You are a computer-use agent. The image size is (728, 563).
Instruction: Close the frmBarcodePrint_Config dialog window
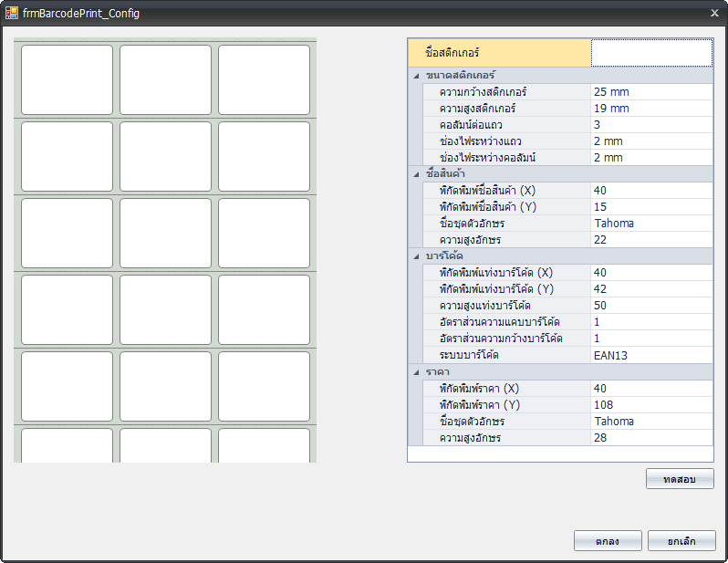coord(713,14)
